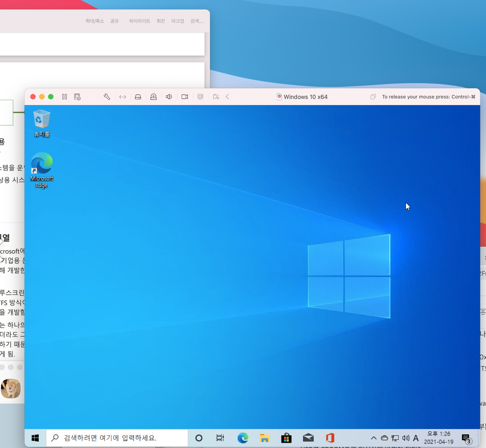Click 공유 in the background viewer toolbar
This screenshot has height=448, width=486.
114,21
